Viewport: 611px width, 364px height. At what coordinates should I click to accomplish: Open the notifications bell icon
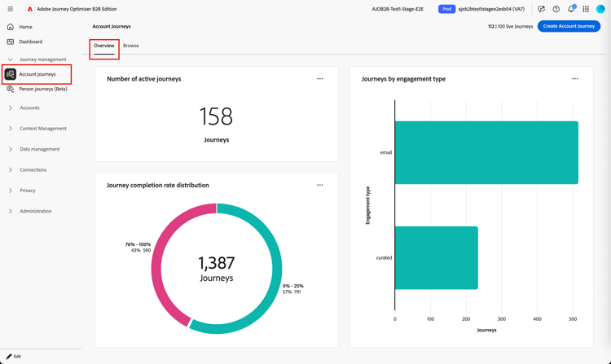571,9
